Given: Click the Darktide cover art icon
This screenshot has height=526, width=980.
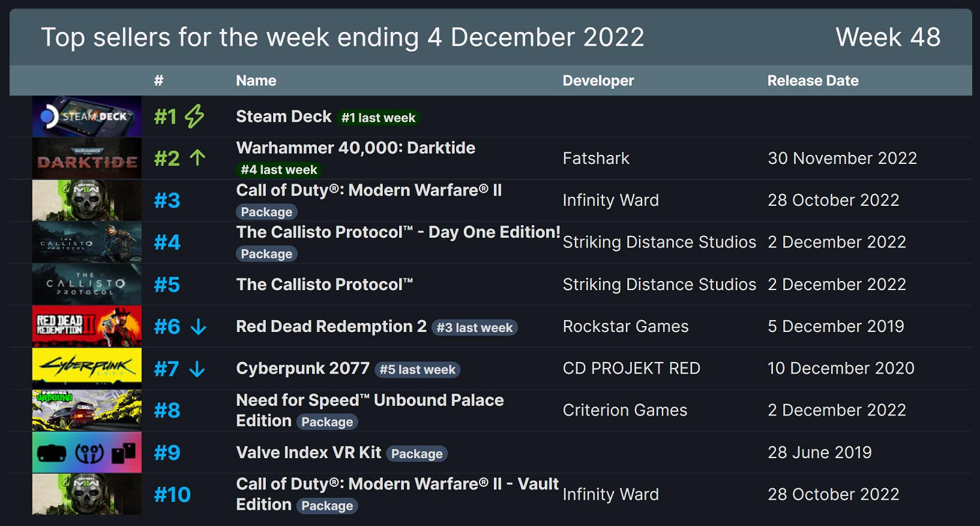Looking at the screenshot, I should 86,158.
